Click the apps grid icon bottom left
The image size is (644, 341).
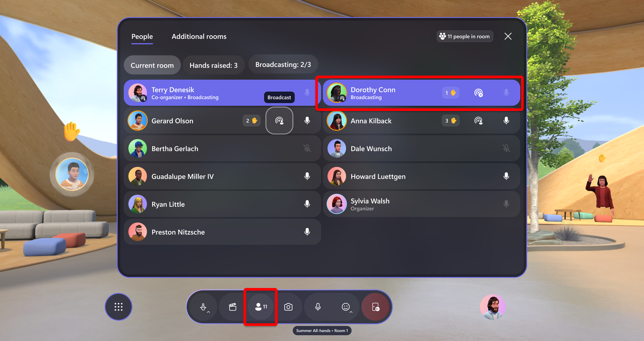(119, 306)
